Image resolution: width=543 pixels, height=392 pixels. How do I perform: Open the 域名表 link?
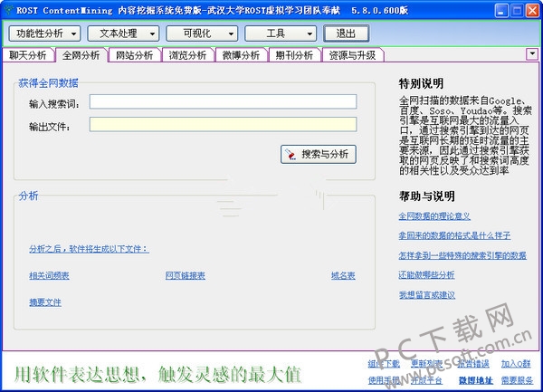(x=343, y=275)
